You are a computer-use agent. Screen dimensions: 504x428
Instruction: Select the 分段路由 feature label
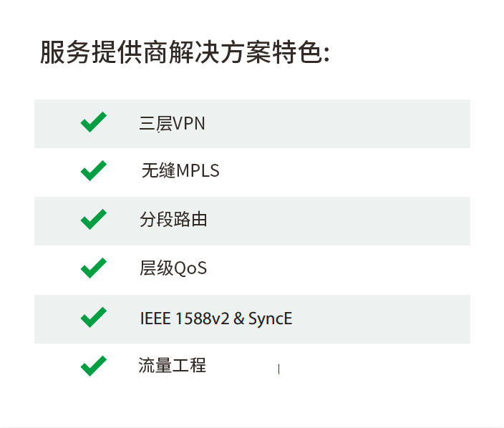pyautogui.click(x=173, y=220)
